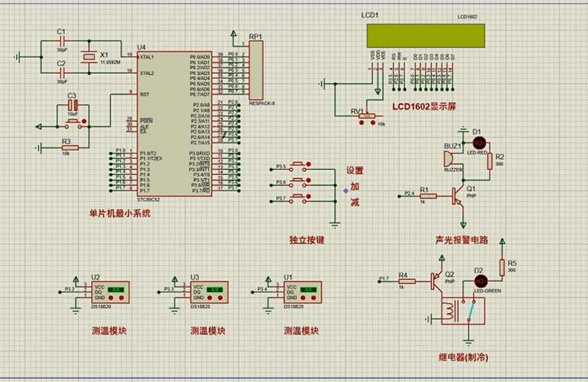Click the red LED D1
The image size is (588, 382).
coord(479,143)
